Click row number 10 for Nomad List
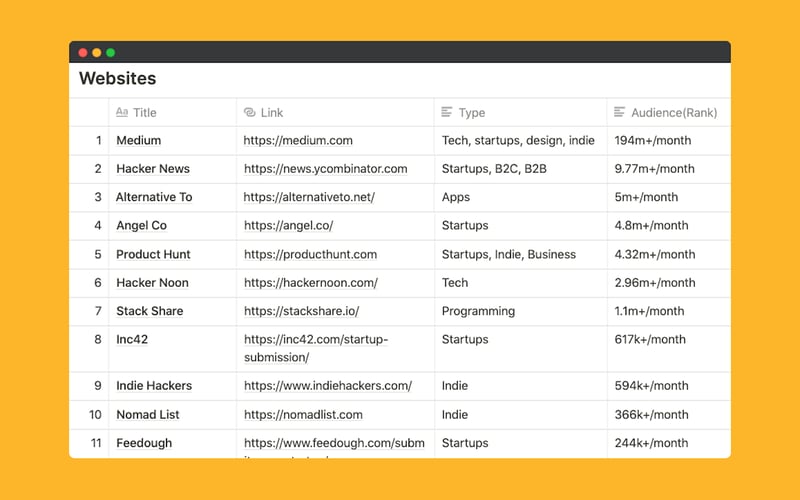Screen dimensions: 800x500 pos(95,415)
